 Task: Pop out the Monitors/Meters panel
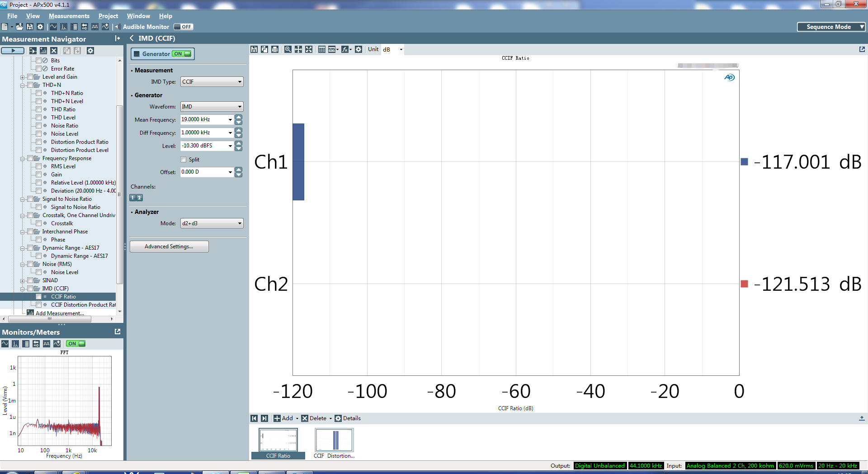[118, 332]
